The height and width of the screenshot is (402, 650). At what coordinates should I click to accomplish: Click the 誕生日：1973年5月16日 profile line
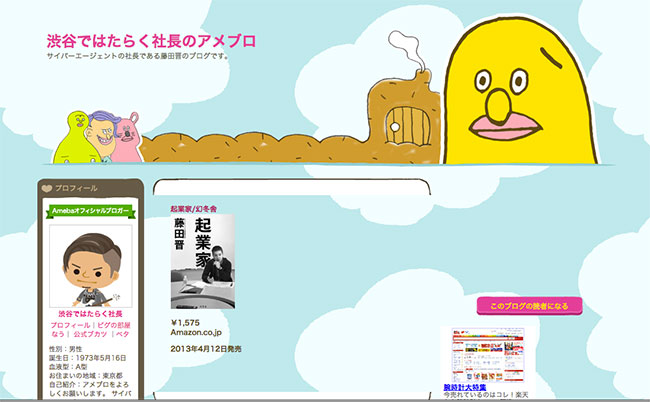pos(87,358)
